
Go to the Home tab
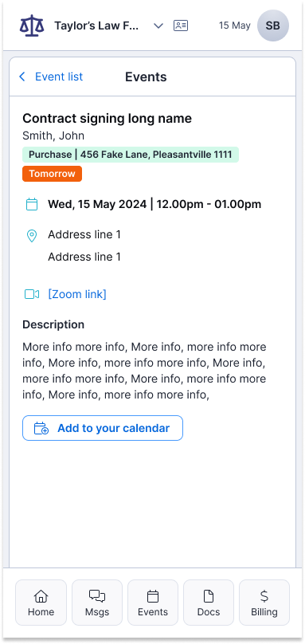(41, 603)
